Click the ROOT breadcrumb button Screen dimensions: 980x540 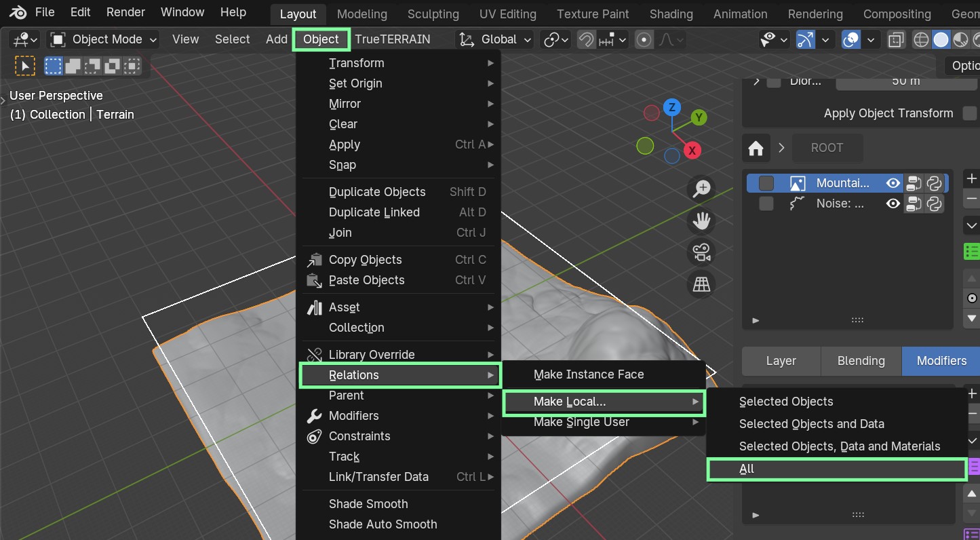click(827, 148)
